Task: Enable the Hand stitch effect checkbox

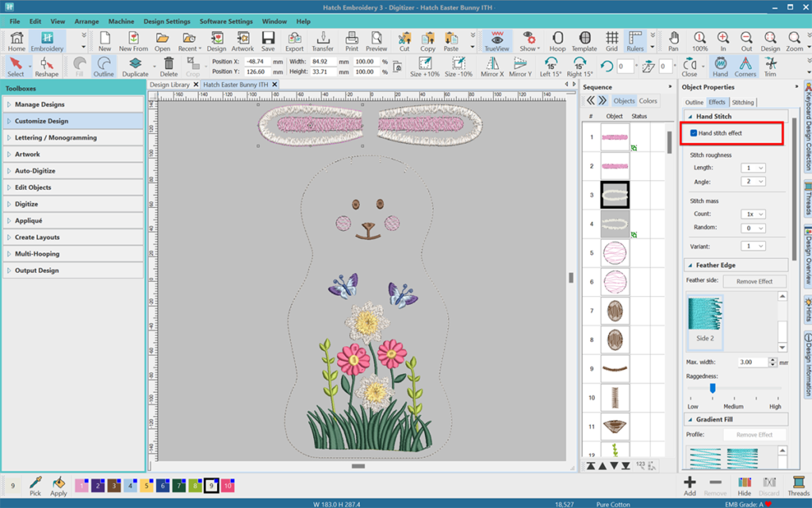Action: [694, 133]
